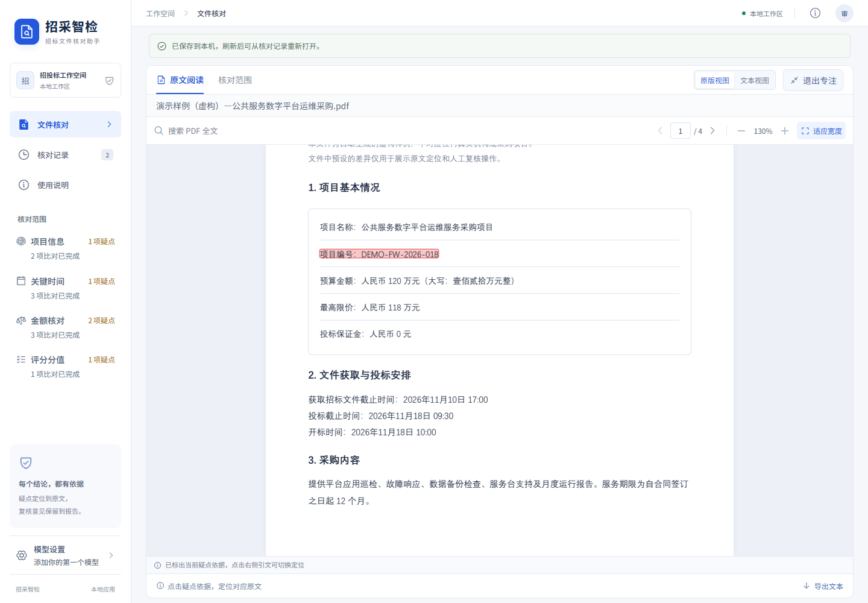Click the 适应宽度 fit width button
Viewport: 868px width, 603px height.
821,131
